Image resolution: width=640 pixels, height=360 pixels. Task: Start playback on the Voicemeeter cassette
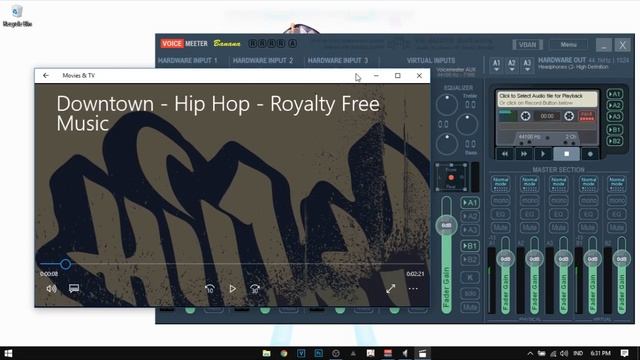pyautogui.click(x=543, y=154)
